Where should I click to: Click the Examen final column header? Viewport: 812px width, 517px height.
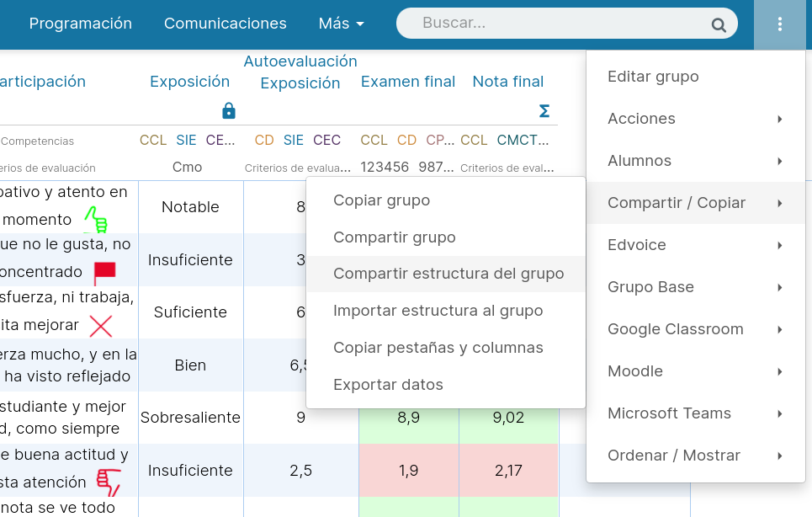coord(408,82)
